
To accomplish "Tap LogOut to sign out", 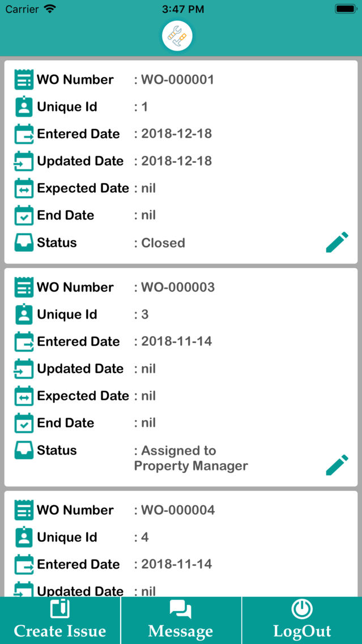I will pyautogui.click(x=301, y=620).
